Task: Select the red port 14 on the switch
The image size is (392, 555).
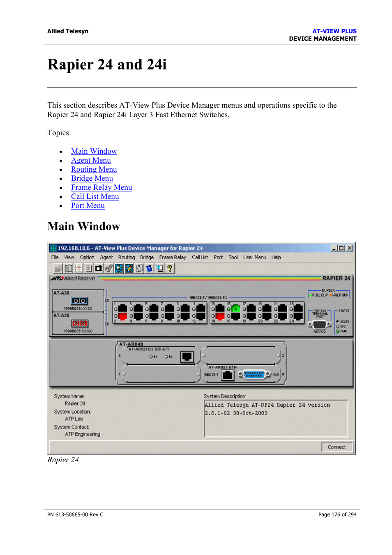Action: click(x=220, y=316)
